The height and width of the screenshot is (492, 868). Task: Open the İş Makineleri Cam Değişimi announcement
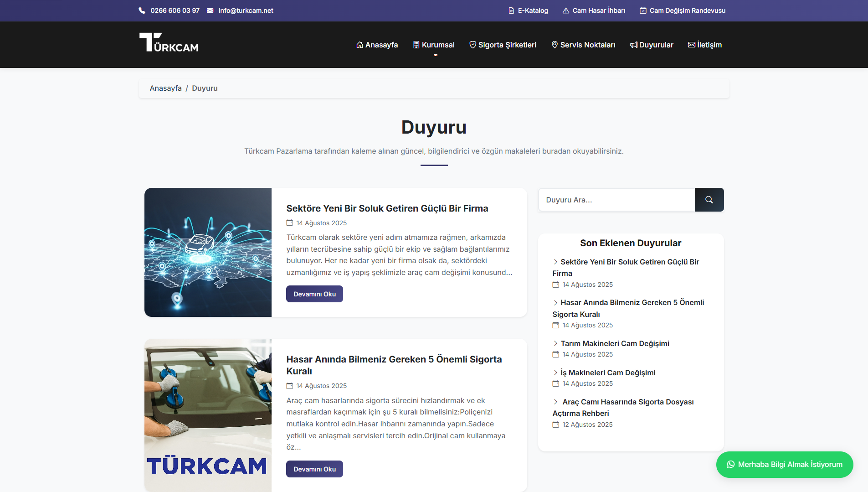coord(607,373)
